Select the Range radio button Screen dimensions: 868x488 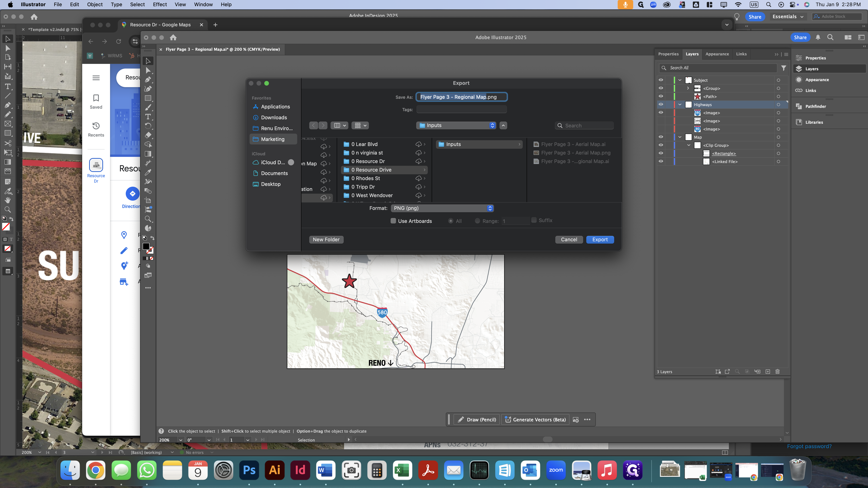[477, 221]
